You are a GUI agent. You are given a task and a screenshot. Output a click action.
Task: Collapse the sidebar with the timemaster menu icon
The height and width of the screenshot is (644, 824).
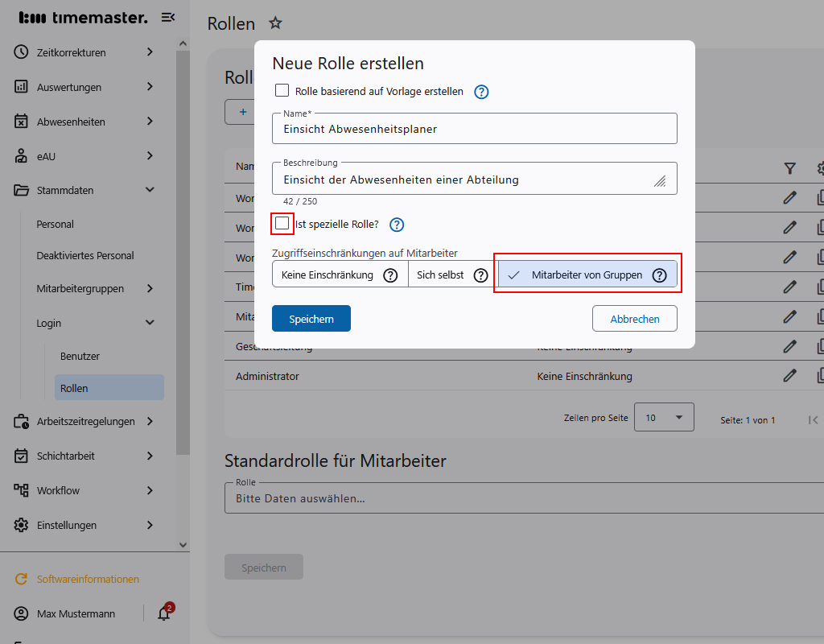(x=168, y=17)
